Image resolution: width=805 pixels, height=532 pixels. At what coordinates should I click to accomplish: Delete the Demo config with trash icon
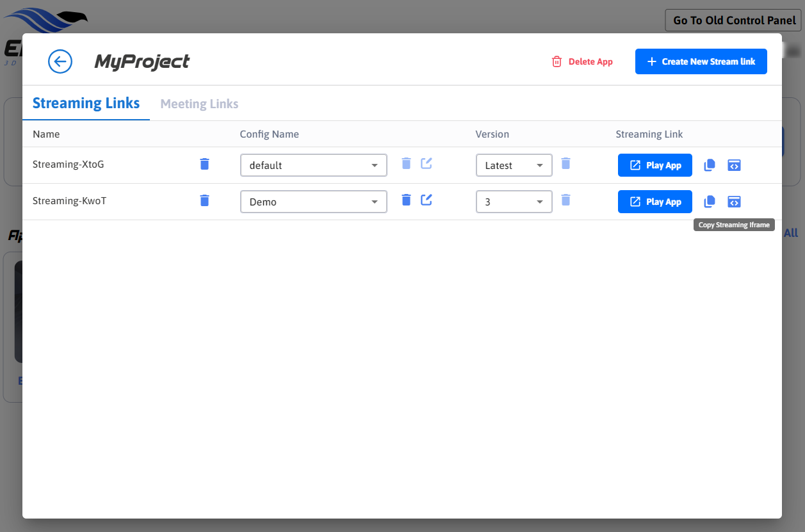(x=406, y=200)
